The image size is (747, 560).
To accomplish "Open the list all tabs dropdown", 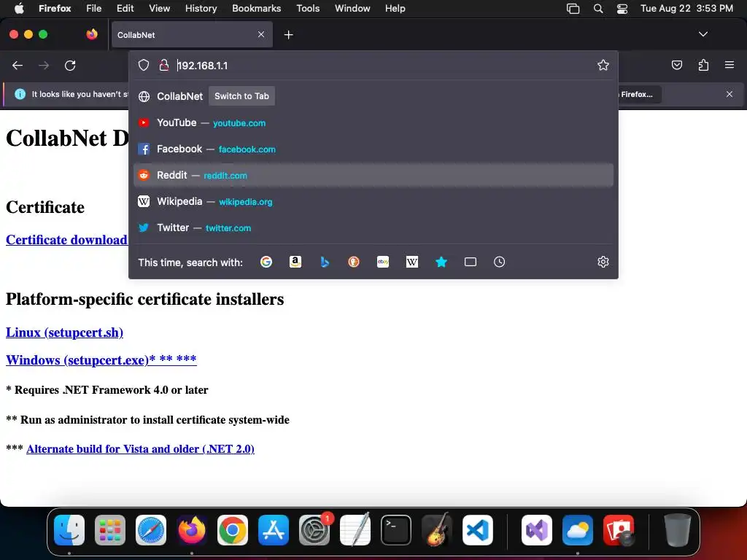I will (x=703, y=34).
